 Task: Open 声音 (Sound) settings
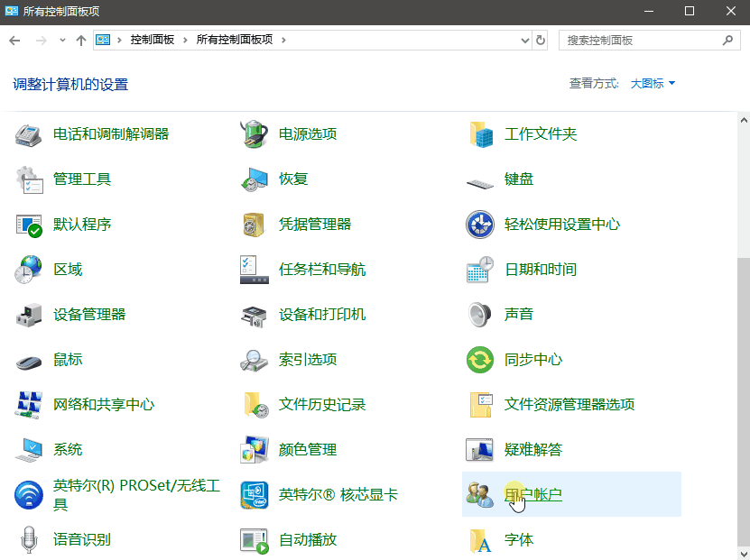(519, 314)
